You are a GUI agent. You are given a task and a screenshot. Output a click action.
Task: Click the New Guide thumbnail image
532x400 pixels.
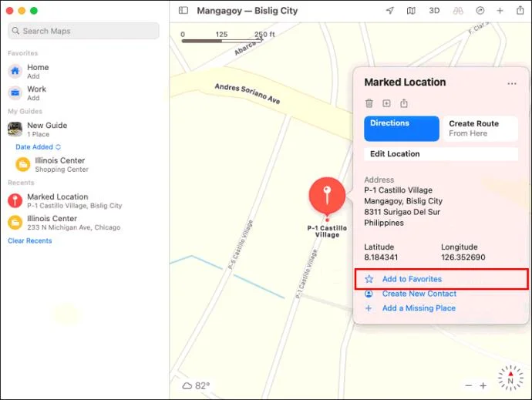pos(15,129)
